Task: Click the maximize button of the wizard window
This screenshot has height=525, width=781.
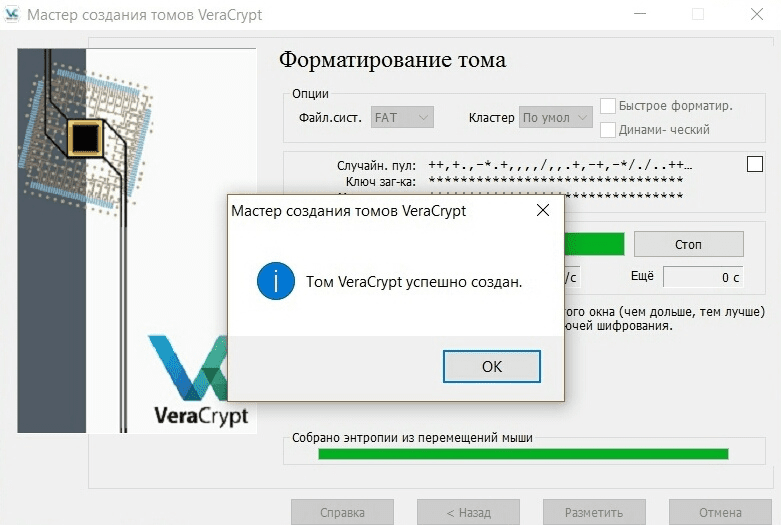Action: tap(698, 14)
